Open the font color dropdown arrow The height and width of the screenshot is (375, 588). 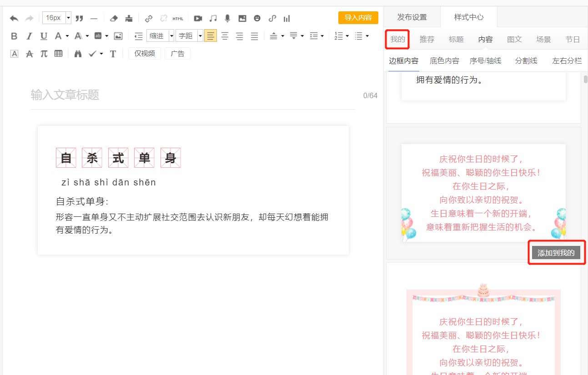pos(67,36)
